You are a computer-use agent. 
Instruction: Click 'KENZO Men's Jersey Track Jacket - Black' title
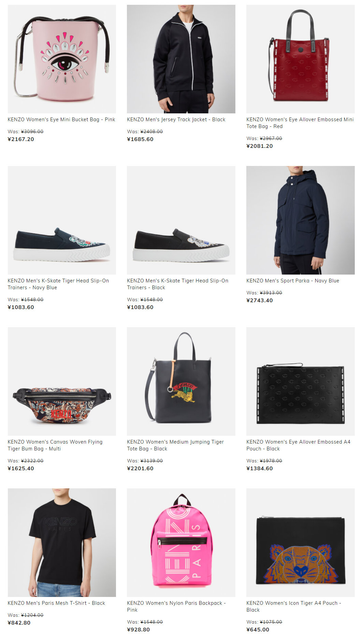point(176,120)
